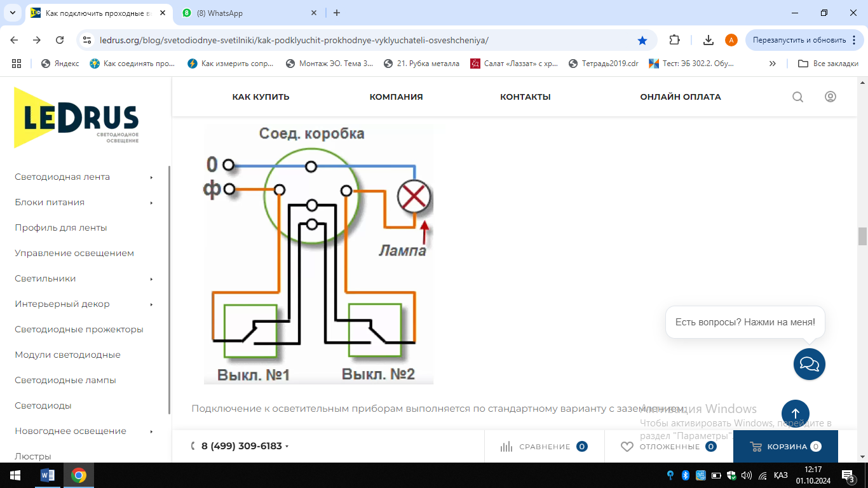Close the WhatsApp tab
The height and width of the screenshot is (488, 868).
[314, 13]
